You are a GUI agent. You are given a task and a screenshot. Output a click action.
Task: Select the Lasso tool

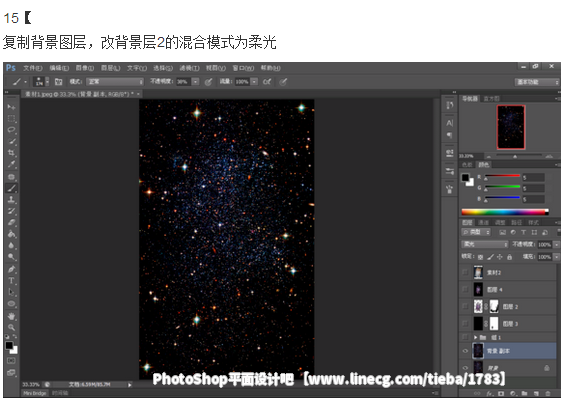(x=11, y=130)
